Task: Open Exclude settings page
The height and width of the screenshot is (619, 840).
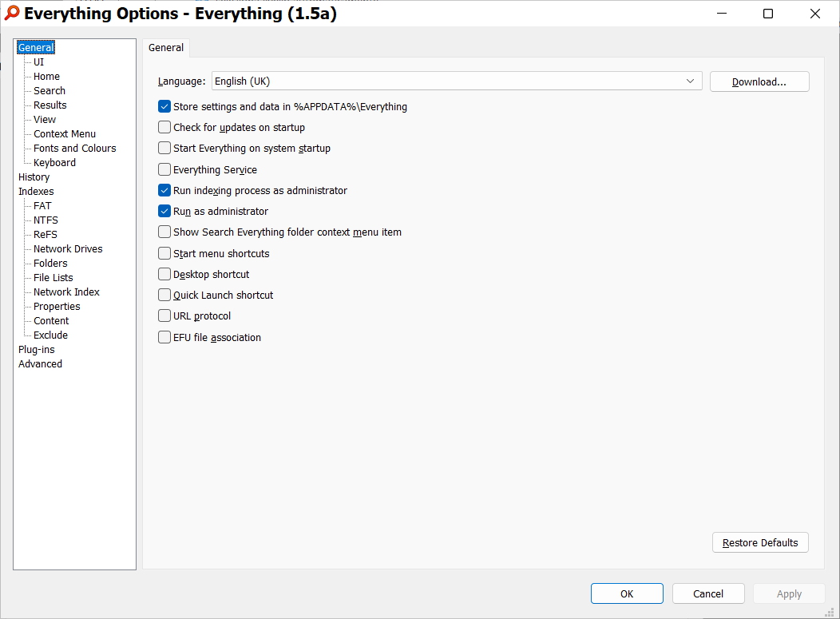Action: point(50,335)
